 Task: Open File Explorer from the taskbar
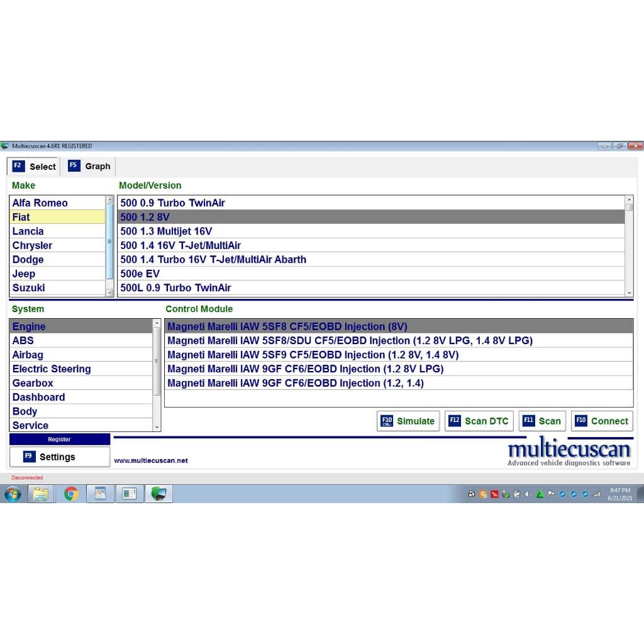click(41, 494)
